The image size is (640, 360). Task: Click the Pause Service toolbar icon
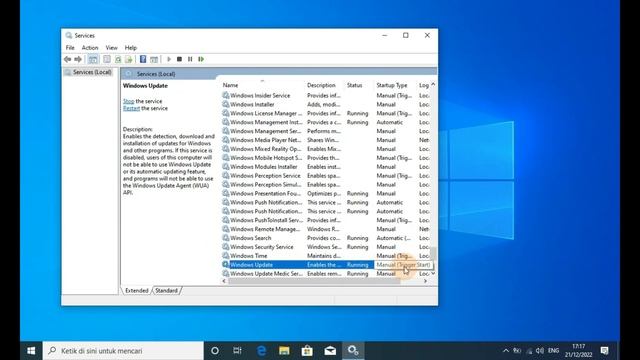pos(190,59)
